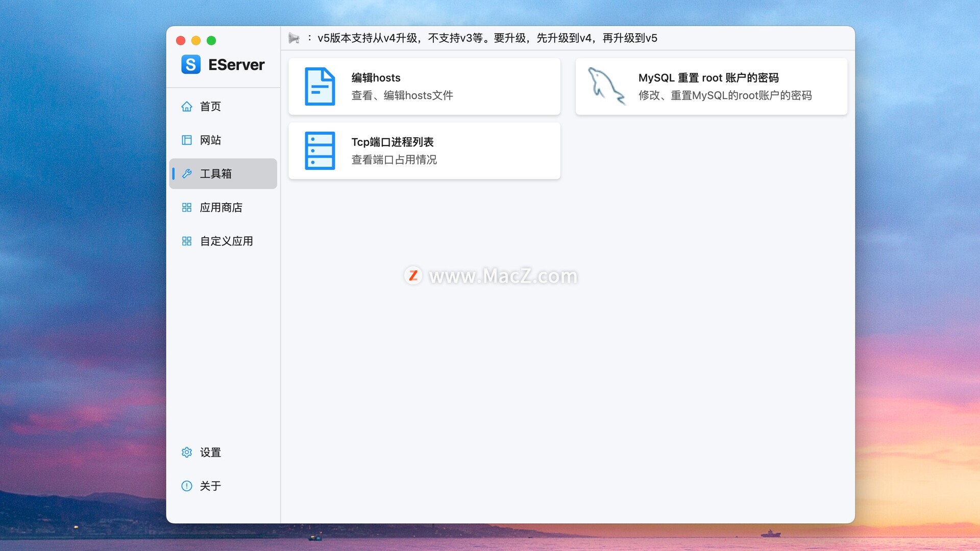Switch to the 应用商店 section

[220, 207]
